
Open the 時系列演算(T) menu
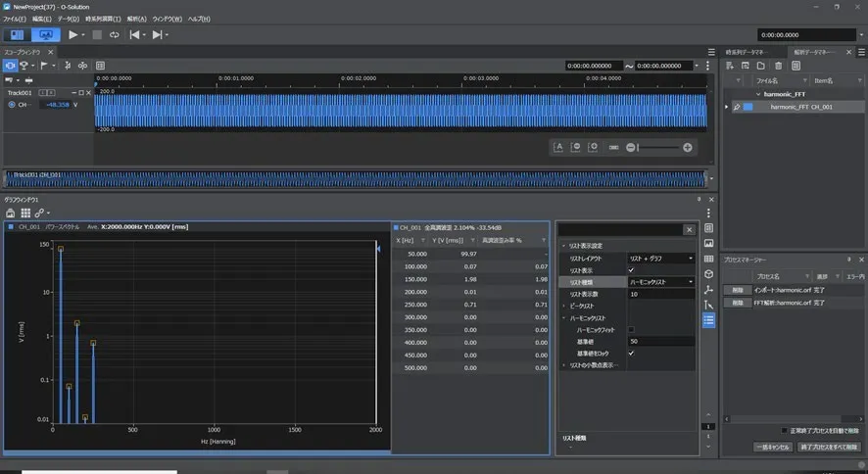point(103,19)
